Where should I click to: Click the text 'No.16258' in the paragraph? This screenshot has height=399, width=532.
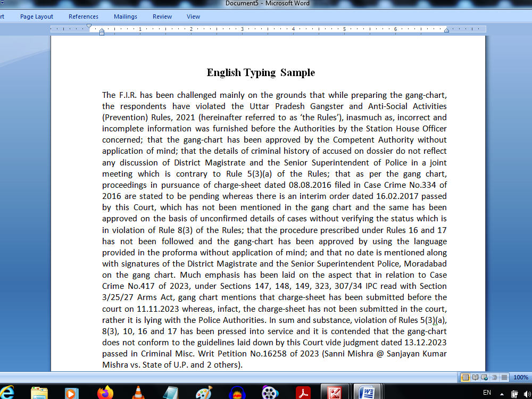pyautogui.click(x=268, y=354)
